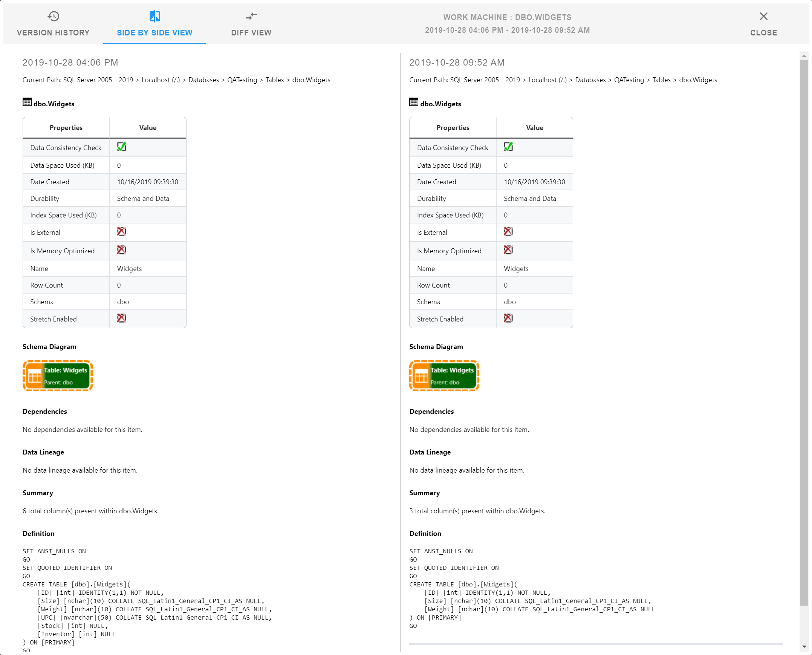Open the Diff View tab

(x=251, y=33)
